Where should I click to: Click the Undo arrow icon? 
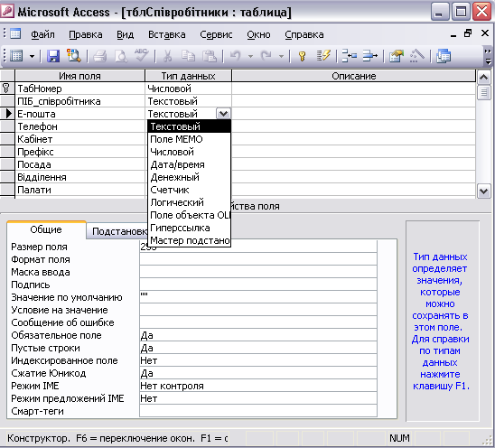click(x=235, y=56)
